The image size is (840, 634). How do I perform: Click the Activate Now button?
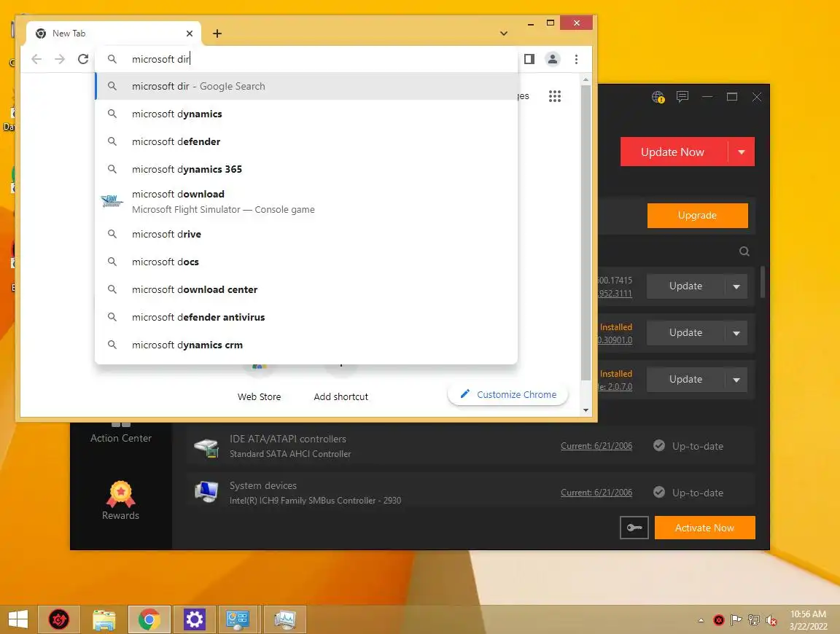(x=704, y=528)
